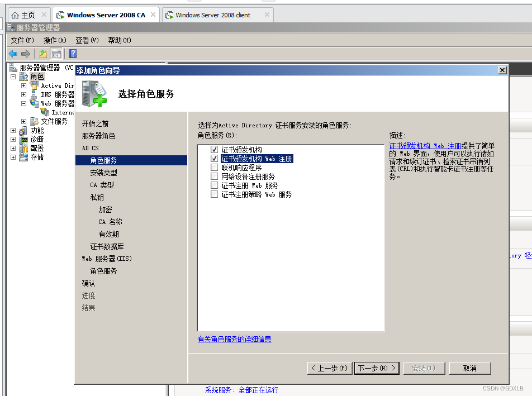Expand the 功能 tree node
Screen dimensions: 532x396
(x=13, y=130)
